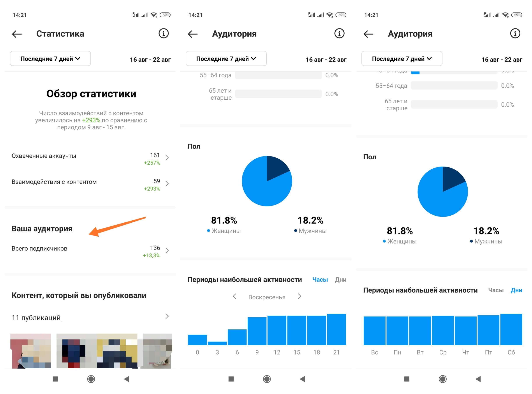Open third yellow publication thumbnail
The width and height of the screenshot is (532, 394).
[117, 351]
